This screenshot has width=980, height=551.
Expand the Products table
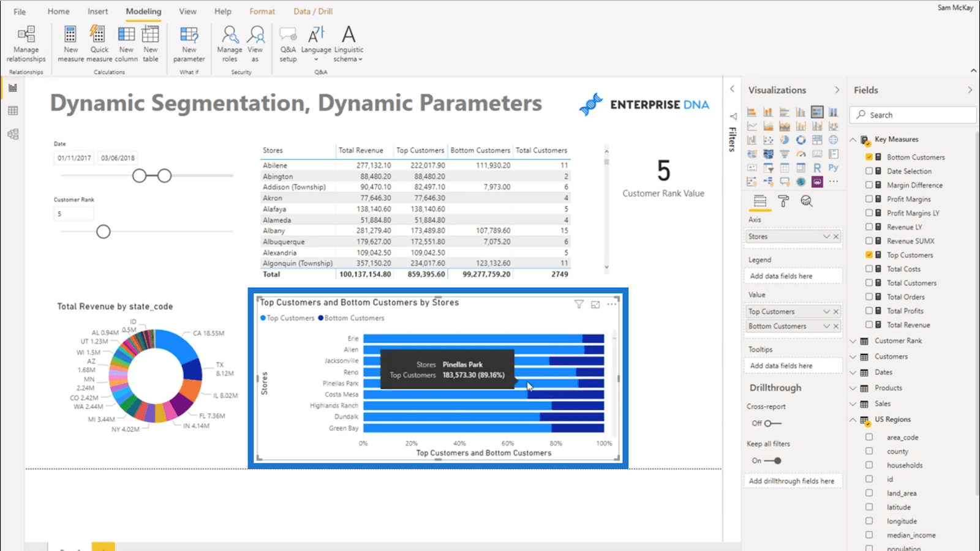[853, 388]
